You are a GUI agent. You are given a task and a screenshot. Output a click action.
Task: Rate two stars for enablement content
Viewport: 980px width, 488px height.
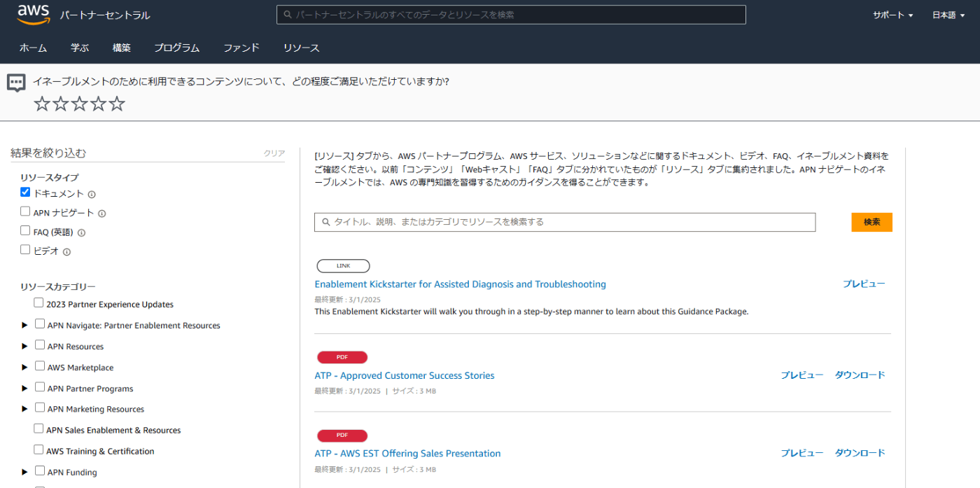tap(61, 104)
